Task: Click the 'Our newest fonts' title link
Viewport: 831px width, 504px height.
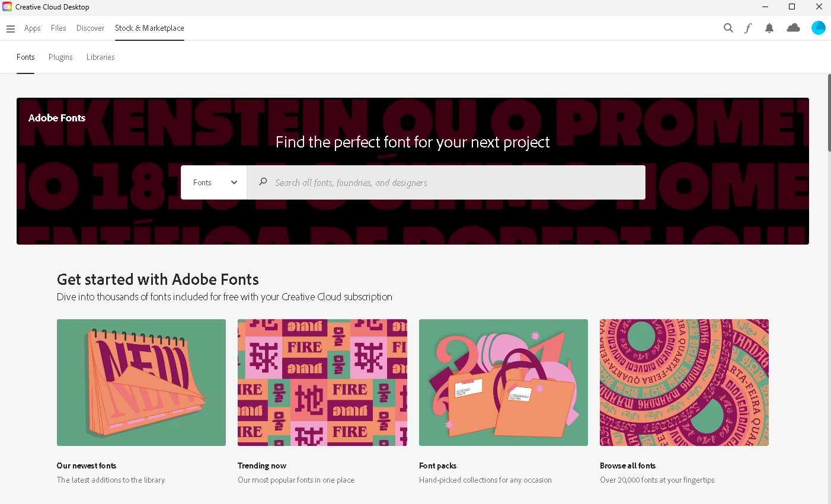Action: click(x=87, y=466)
